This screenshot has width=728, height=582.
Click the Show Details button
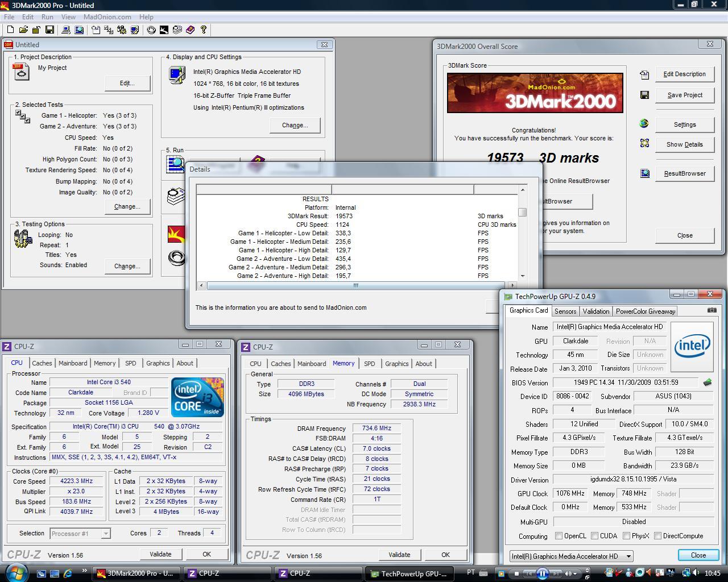684,144
